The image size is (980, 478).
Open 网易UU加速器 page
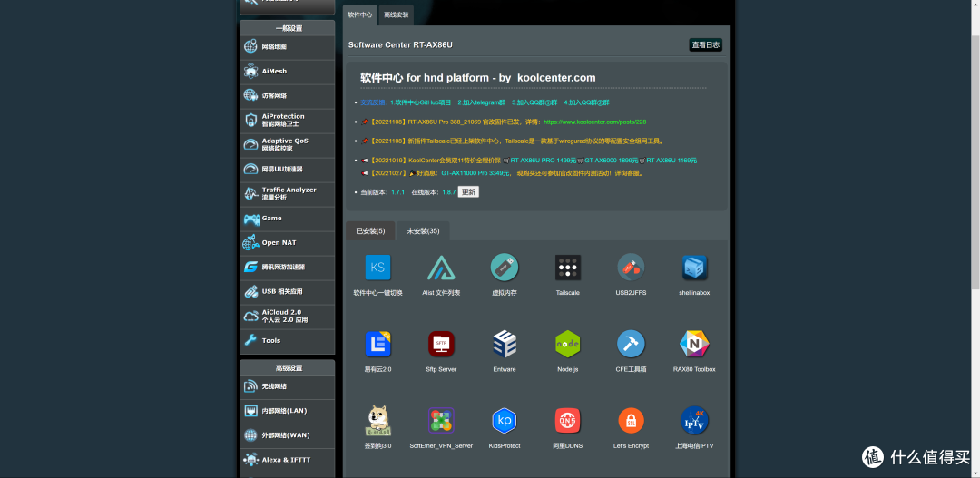tap(288, 170)
